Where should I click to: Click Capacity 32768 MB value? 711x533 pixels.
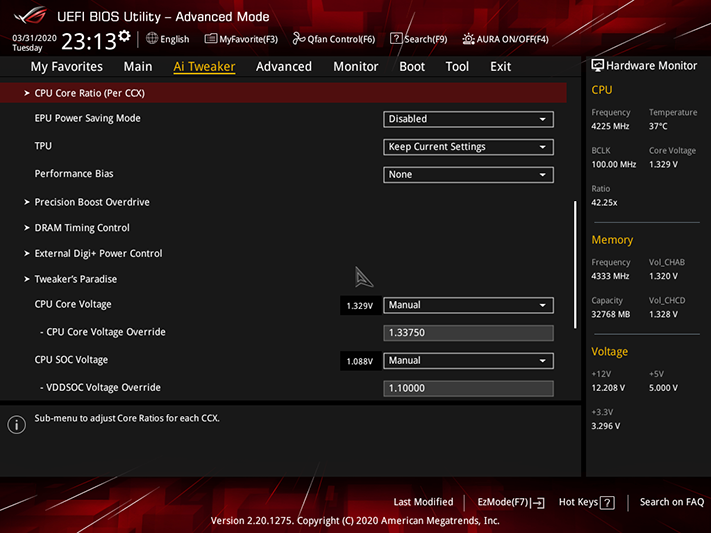point(610,314)
